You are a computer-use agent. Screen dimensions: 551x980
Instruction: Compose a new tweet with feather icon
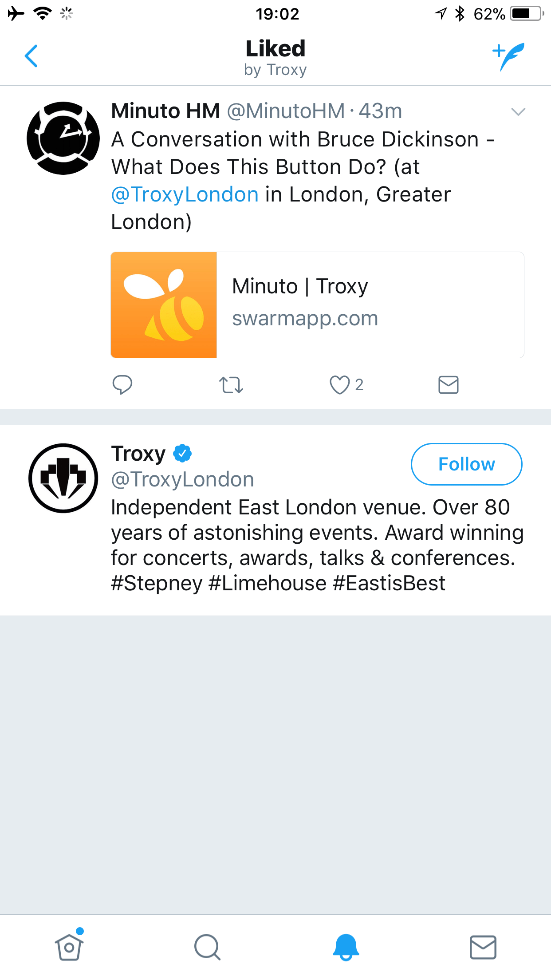click(x=508, y=56)
